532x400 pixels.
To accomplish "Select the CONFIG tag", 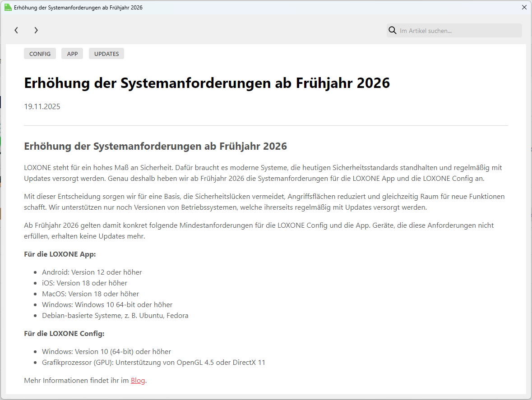I will [x=40, y=54].
